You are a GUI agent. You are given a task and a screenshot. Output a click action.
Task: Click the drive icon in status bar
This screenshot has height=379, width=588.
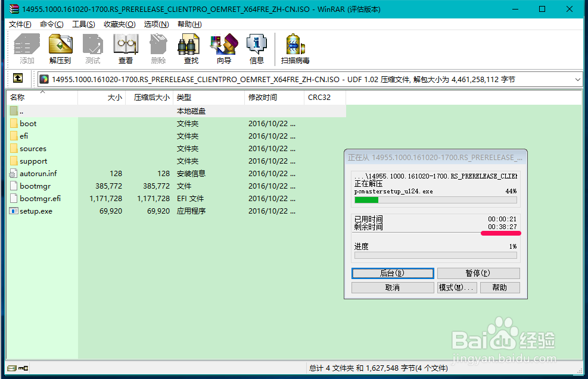pos(12,368)
